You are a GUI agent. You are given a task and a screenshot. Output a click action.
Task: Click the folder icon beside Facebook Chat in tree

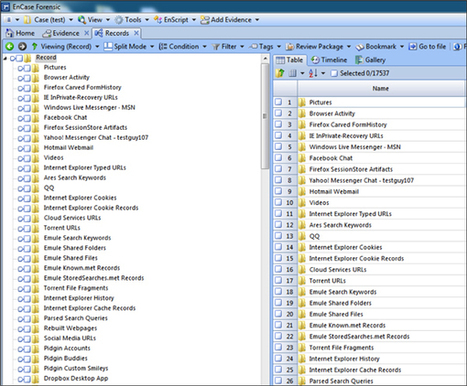click(x=36, y=118)
